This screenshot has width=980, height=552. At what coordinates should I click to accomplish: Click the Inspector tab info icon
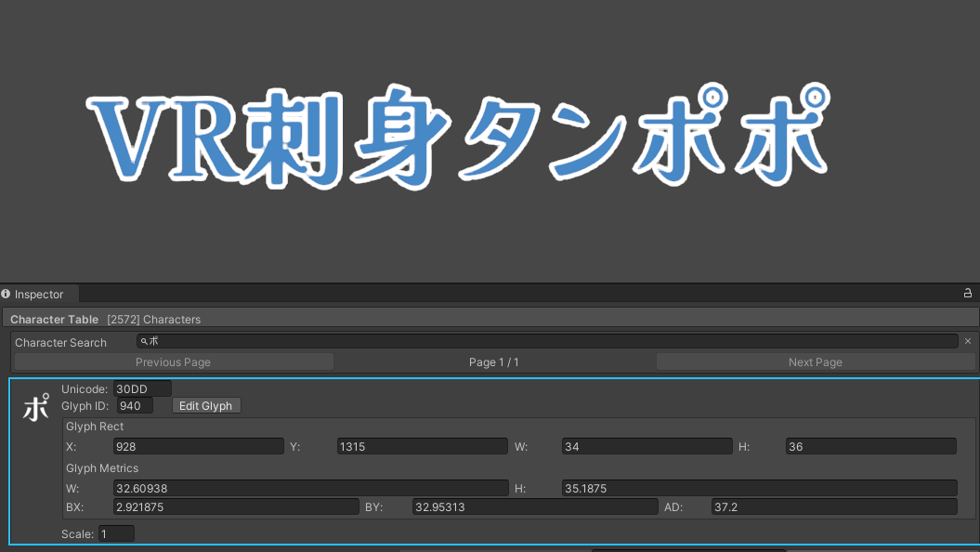(7, 294)
